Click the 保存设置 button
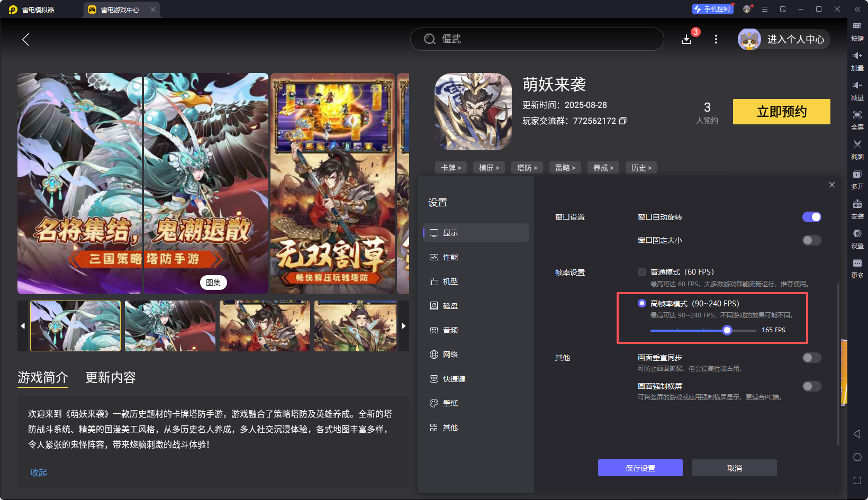Image resolution: width=868 pixels, height=500 pixels. tap(640, 468)
